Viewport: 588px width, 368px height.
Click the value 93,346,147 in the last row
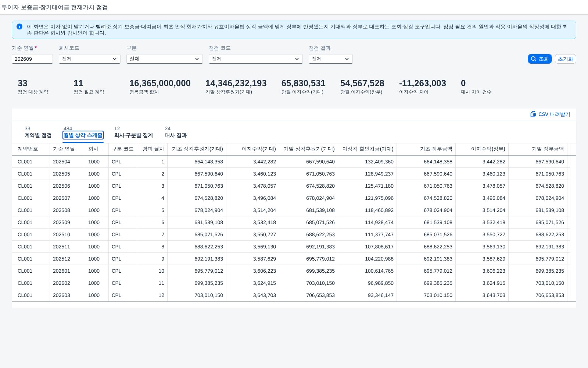[381, 295]
